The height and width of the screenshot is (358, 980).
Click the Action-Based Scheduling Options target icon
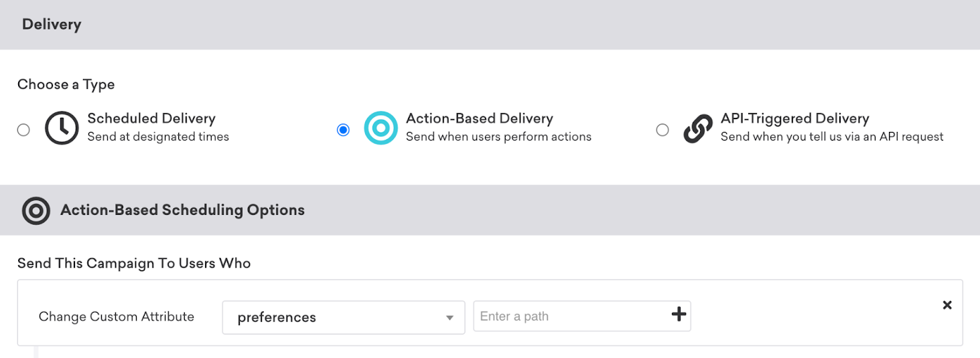pos(36,210)
